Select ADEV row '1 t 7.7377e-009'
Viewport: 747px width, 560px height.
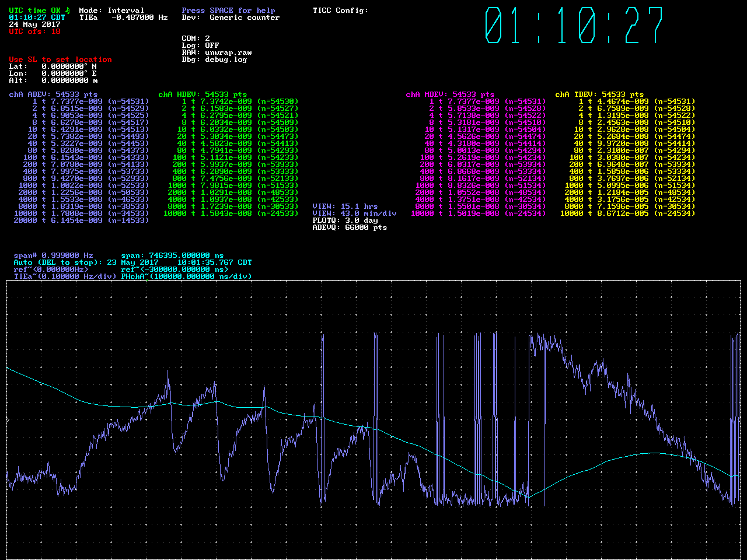coord(90,101)
